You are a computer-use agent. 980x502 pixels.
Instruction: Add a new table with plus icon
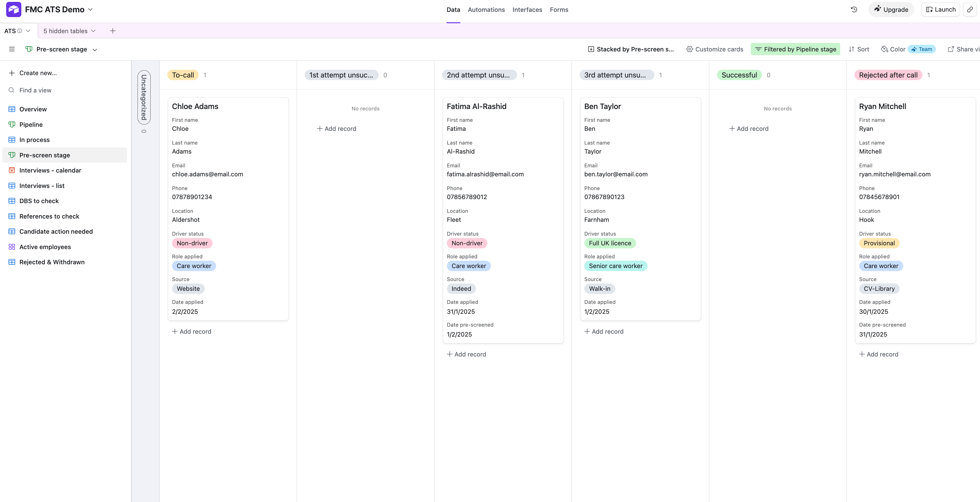(113, 31)
